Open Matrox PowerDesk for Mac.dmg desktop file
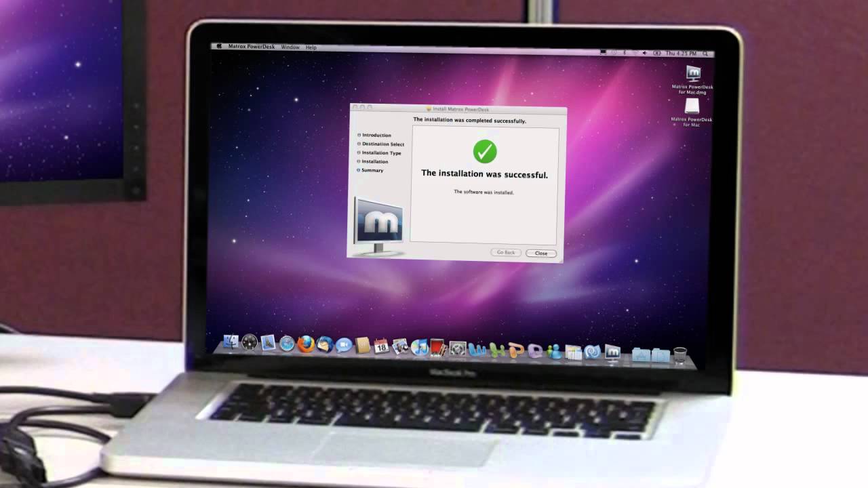The width and height of the screenshot is (868, 488). [x=692, y=80]
